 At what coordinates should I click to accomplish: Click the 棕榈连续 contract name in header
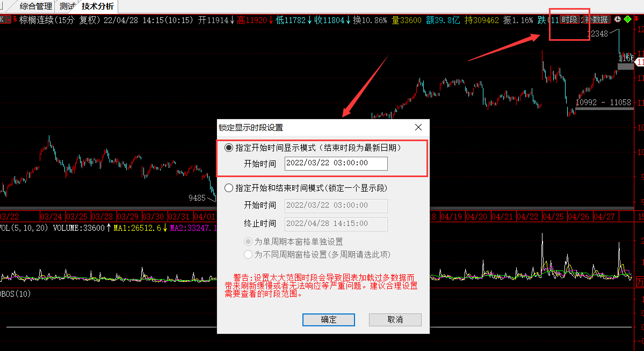[37, 20]
